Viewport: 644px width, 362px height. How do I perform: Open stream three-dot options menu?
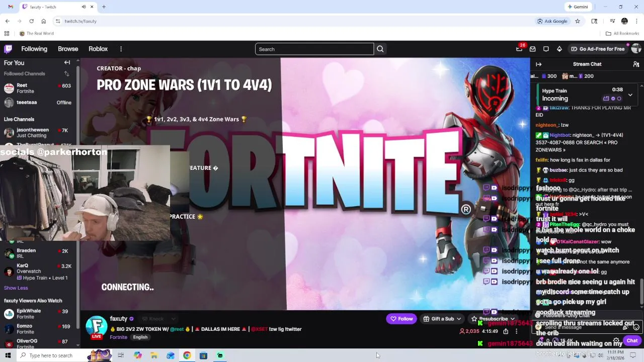tap(516, 331)
